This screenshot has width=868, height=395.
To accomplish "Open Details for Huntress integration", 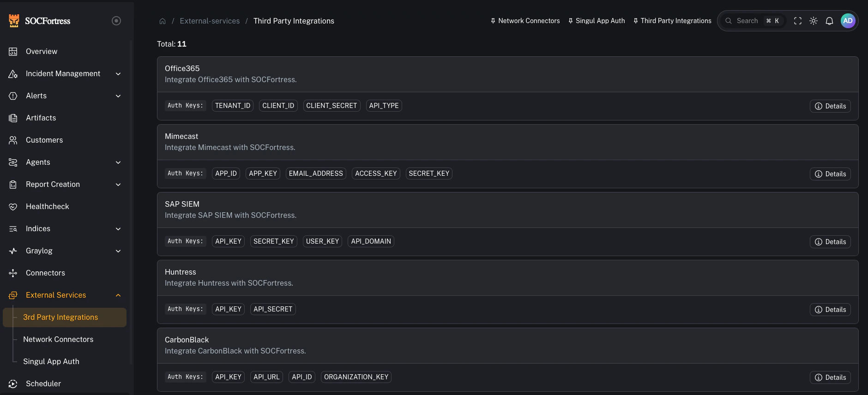I will pos(830,310).
